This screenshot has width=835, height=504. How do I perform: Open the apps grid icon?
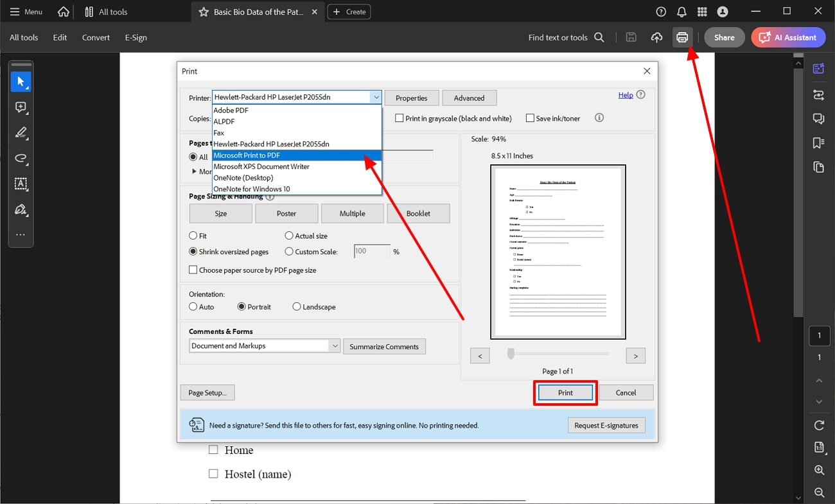click(702, 12)
